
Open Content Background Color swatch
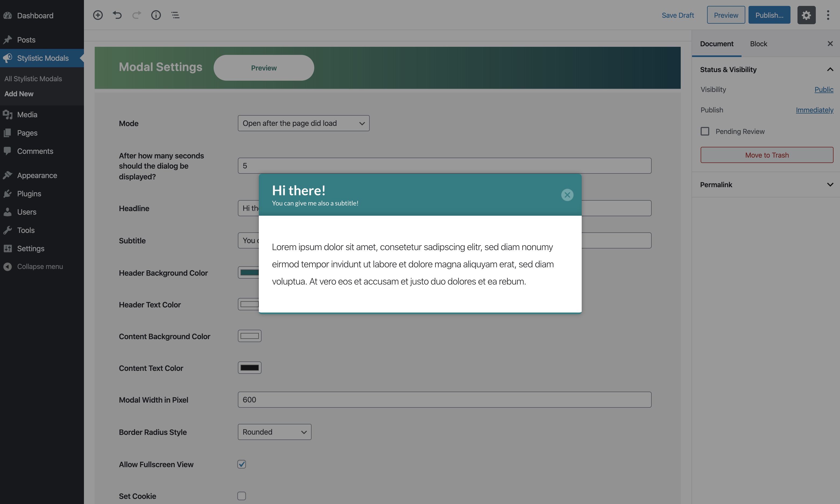[249, 336]
